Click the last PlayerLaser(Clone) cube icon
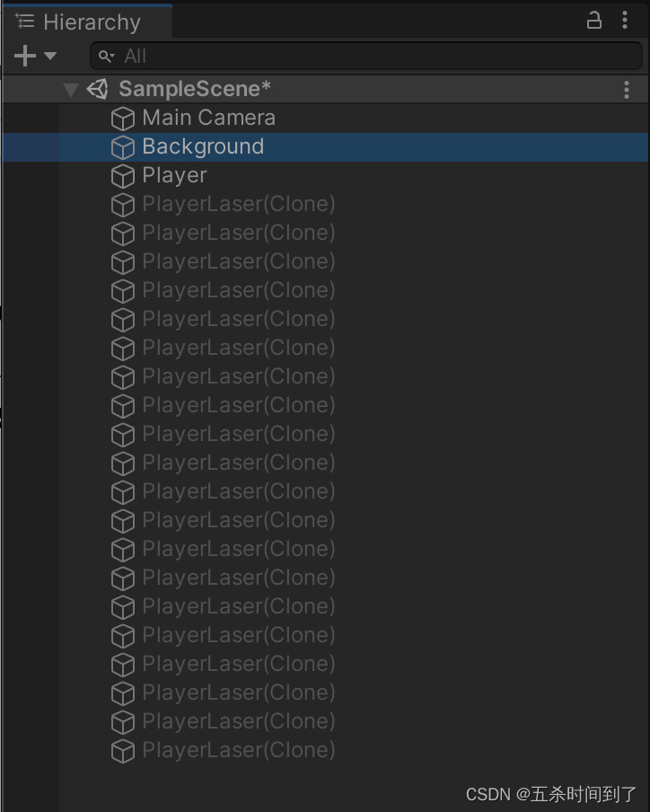Viewport: 650px width, 812px height. click(x=123, y=750)
